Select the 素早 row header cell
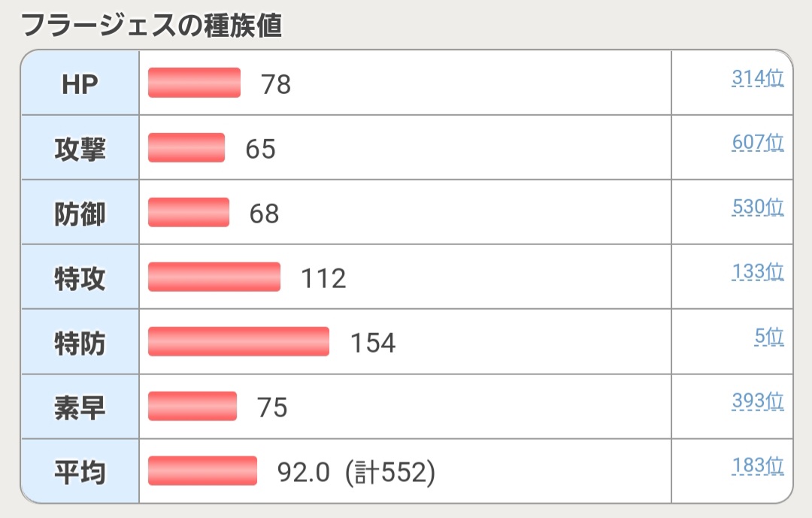Screen dimensions: 812x518 [x=80, y=407]
